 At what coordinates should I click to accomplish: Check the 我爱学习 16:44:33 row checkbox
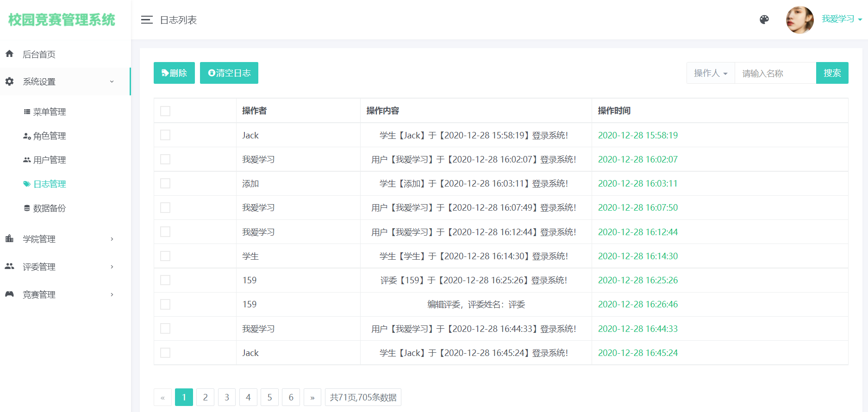point(165,328)
